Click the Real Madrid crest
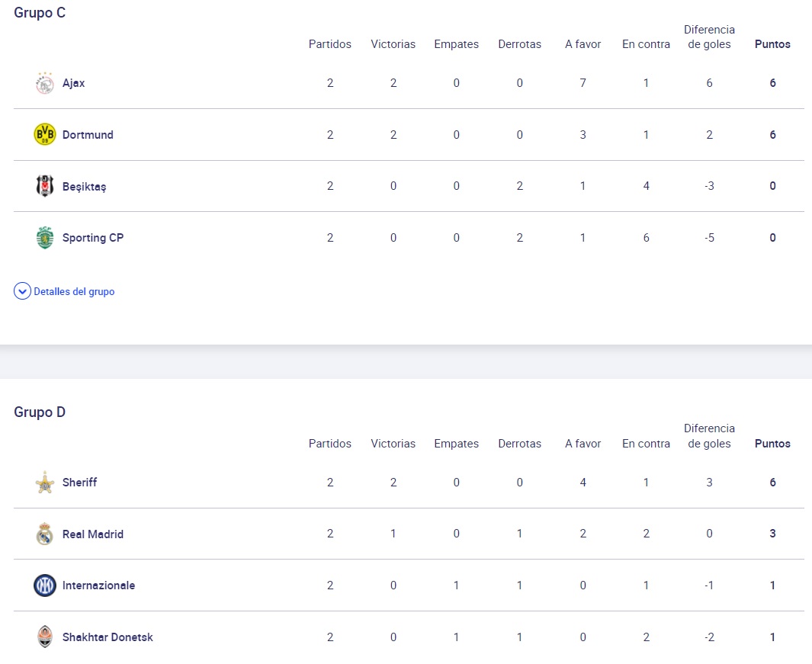This screenshot has height=664, width=812. (x=45, y=534)
